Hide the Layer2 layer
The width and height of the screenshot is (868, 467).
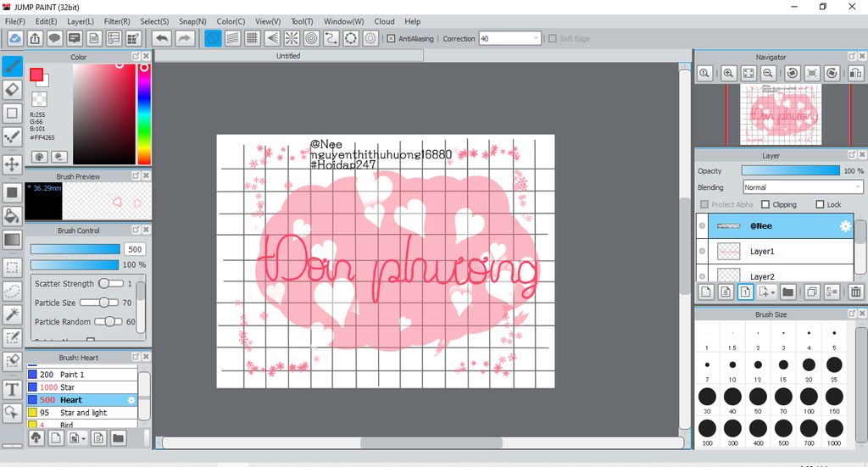(x=702, y=276)
